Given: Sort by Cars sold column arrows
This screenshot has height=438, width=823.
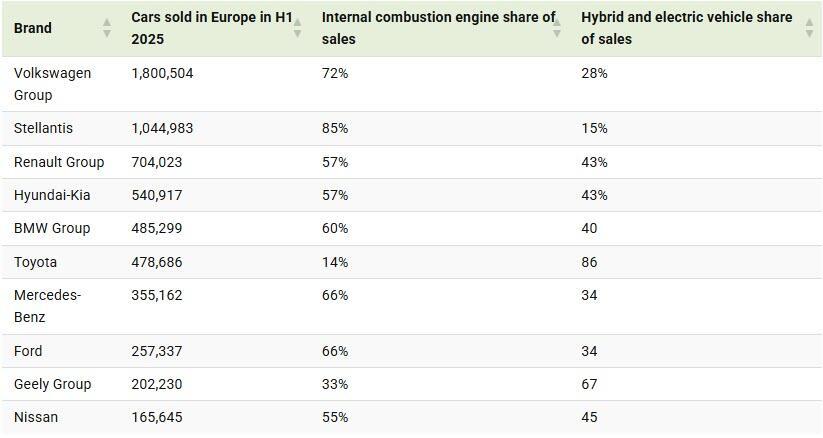Looking at the screenshot, I should click(297, 28).
